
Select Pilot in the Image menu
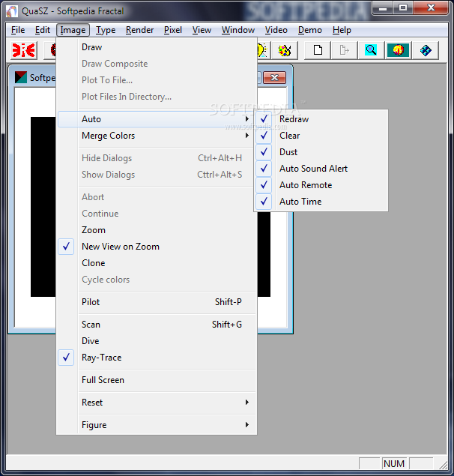[x=157, y=302]
